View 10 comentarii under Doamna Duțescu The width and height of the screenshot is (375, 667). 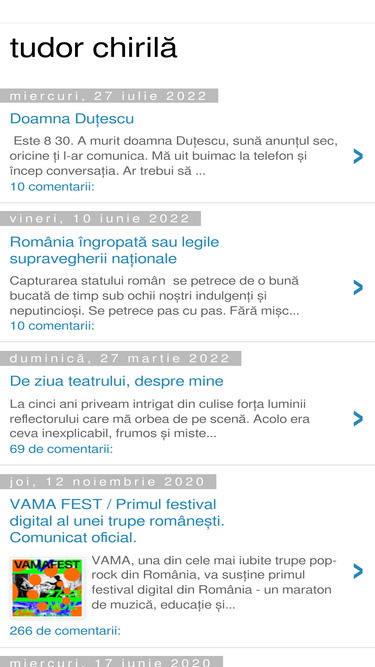point(52,187)
